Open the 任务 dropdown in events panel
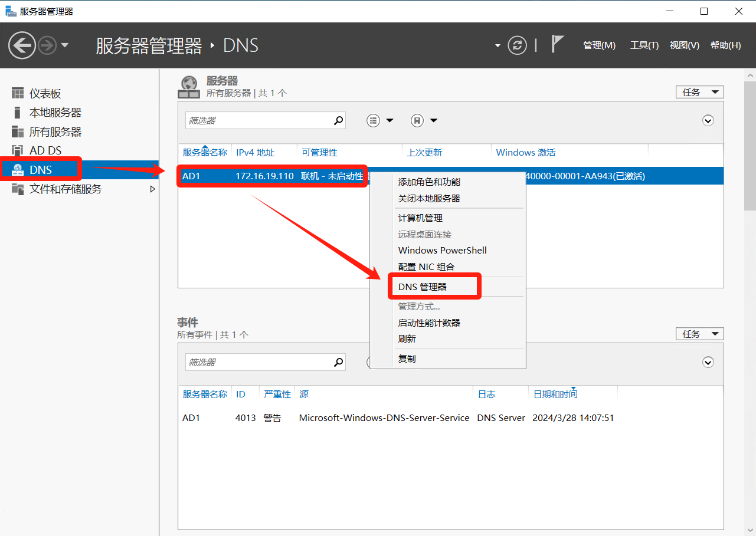Viewport: 756px width, 536px height. pyautogui.click(x=699, y=334)
